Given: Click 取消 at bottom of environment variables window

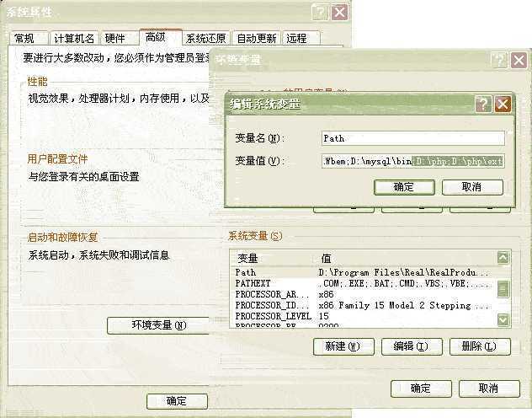Looking at the screenshot, I should pos(489,389).
